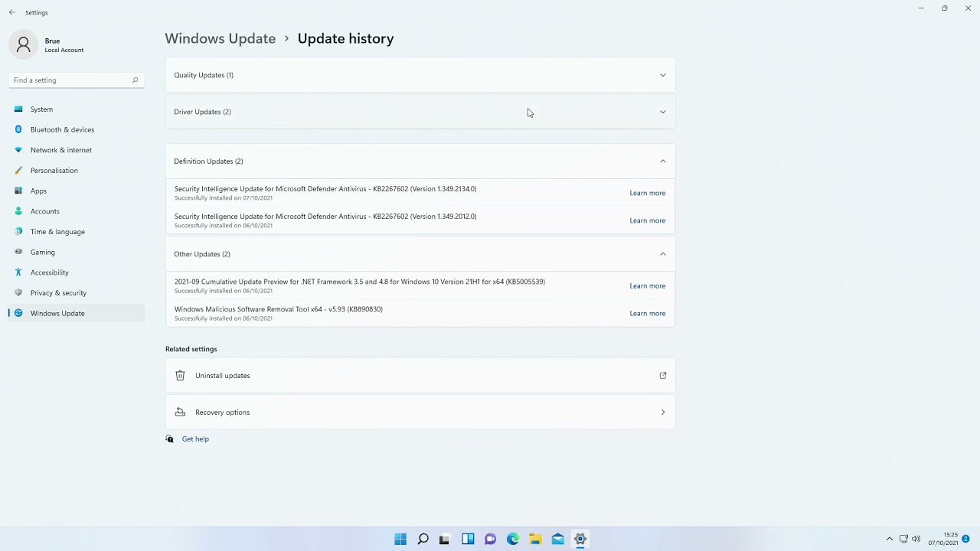Learn more about .NET Framework KB5005539 update
This screenshot has width=980, height=551.
point(648,285)
